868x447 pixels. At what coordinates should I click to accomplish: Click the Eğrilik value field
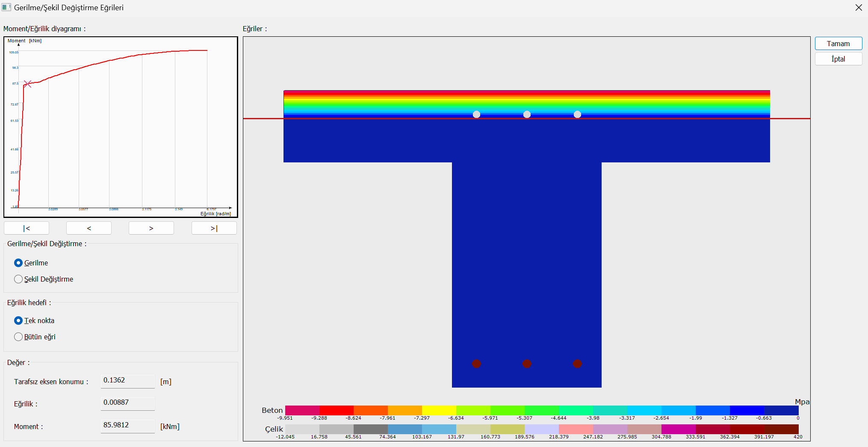(127, 403)
